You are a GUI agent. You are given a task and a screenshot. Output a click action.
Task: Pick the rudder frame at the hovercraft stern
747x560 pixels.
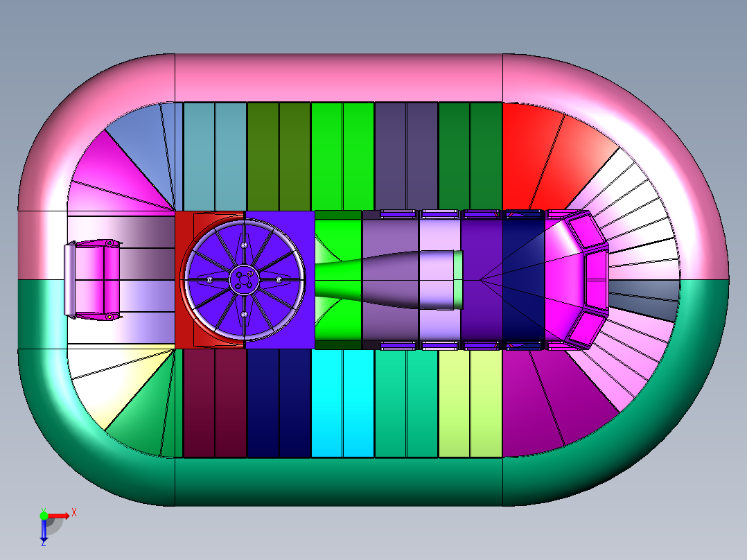[x=92, y=280]
